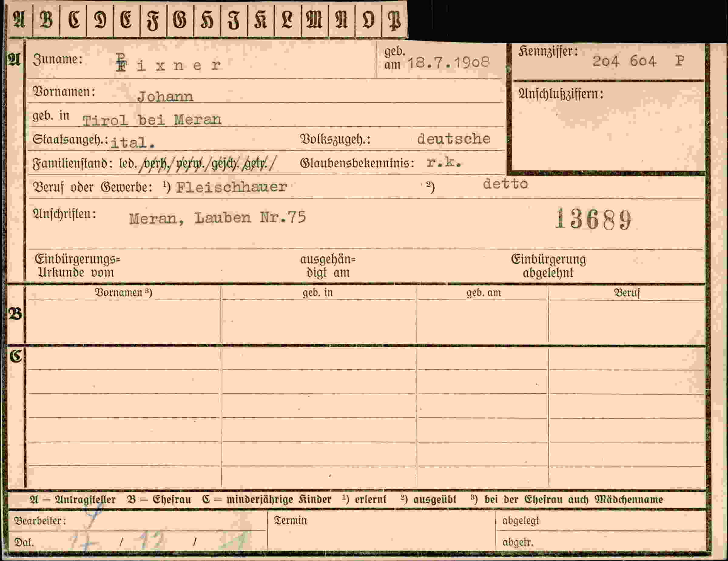Select the letter A index tab
Image resolution: width=728 pixels, height=561 pixels.
click(20, 20)
